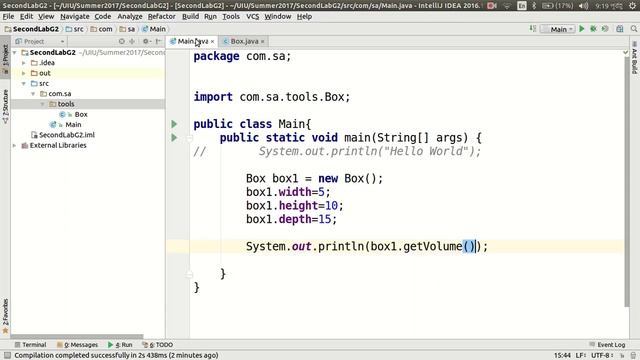Collapse all icon in Project panel header
This screenshot has width=640, height=360.
tap(132, 41)
